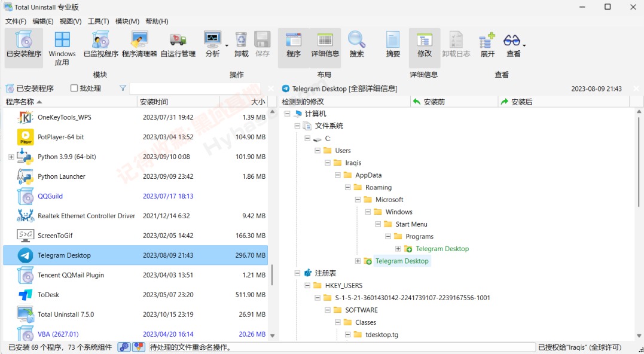Click the puzzle-piece status bar icon
The image size is (644, 354).
124,347
